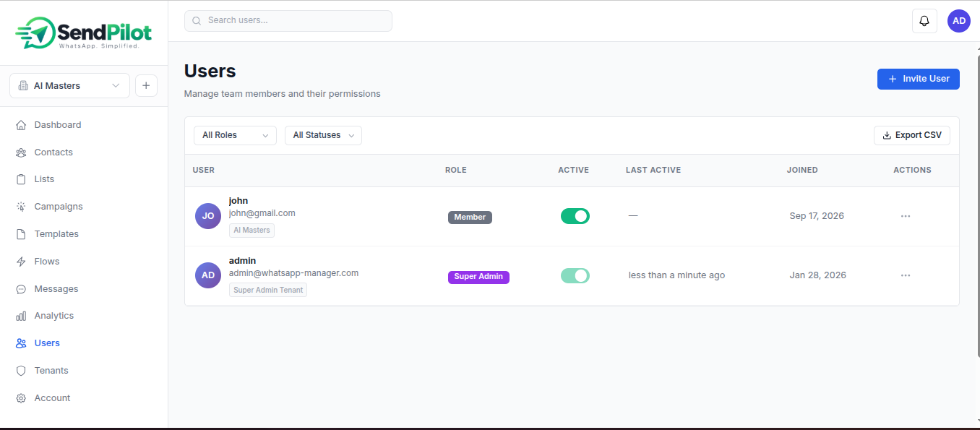Click the AD profile avatar in header
This screenshot has width=980, height=430.
(959, 21)
